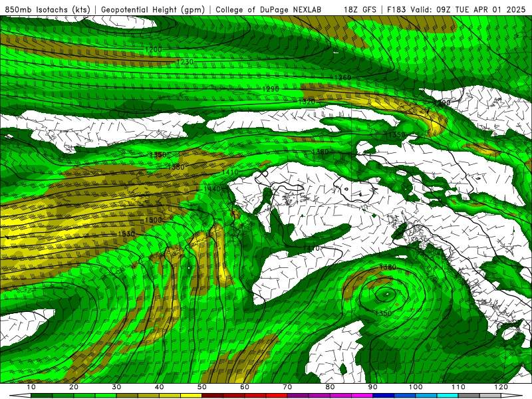Click the '90' knots legend label

pyautogui.click(x=373, y=387)
